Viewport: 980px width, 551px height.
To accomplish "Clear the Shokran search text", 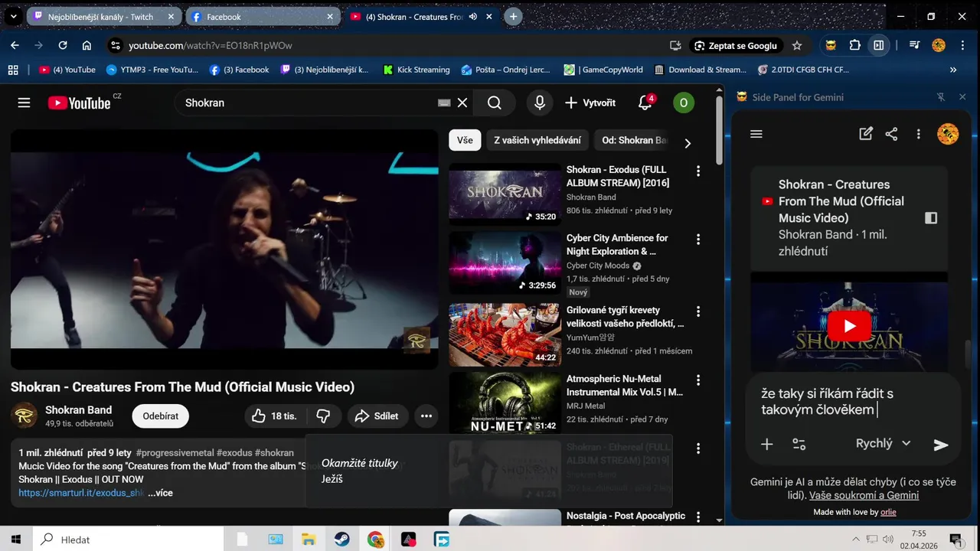I will (x=462, y=103).
